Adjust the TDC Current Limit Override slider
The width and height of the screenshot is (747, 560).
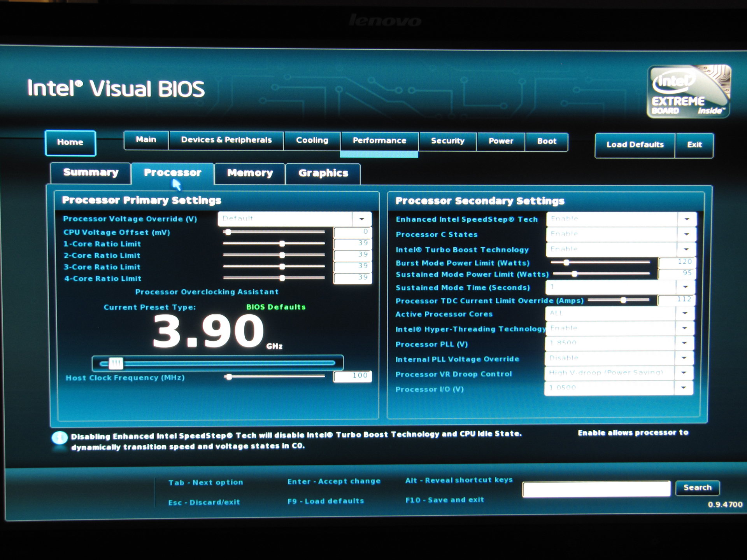(x=619, y=300)
